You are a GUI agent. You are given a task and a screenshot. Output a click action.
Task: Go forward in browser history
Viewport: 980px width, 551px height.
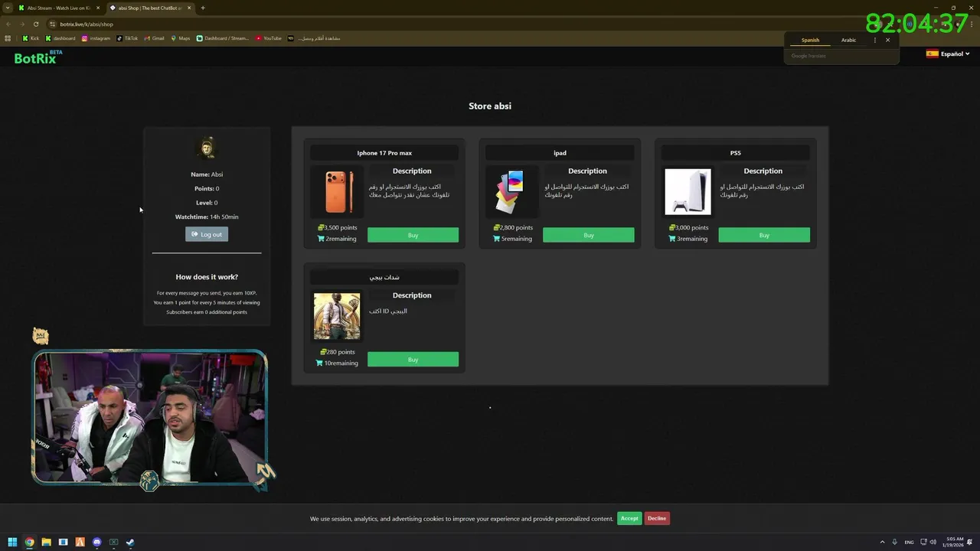coord(22,24)
